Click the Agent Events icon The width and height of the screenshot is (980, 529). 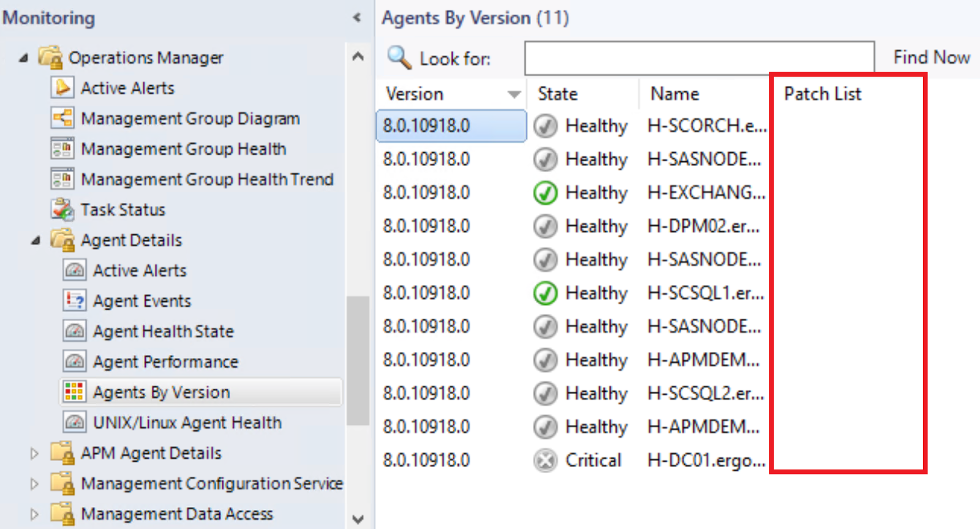(x=75, y=300)
